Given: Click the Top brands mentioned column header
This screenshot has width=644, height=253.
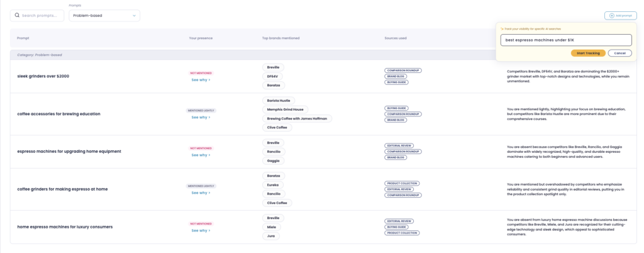Looking at the screenshot, I should (280, 38).
